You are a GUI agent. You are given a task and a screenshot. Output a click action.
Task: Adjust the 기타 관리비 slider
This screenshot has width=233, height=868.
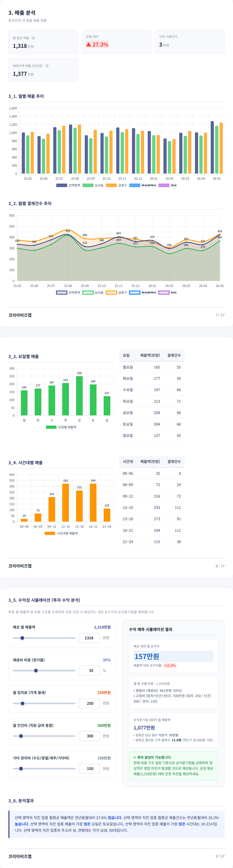[x=44, y=769]
